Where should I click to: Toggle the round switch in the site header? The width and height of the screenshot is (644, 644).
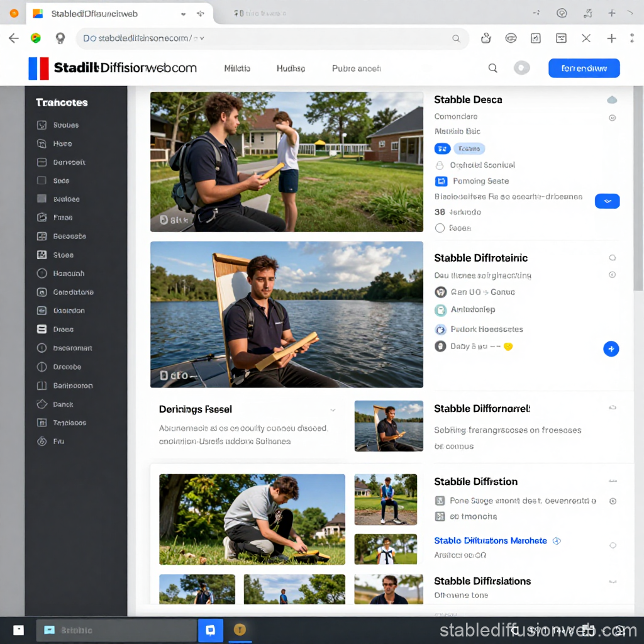click(x=521, y=69)
